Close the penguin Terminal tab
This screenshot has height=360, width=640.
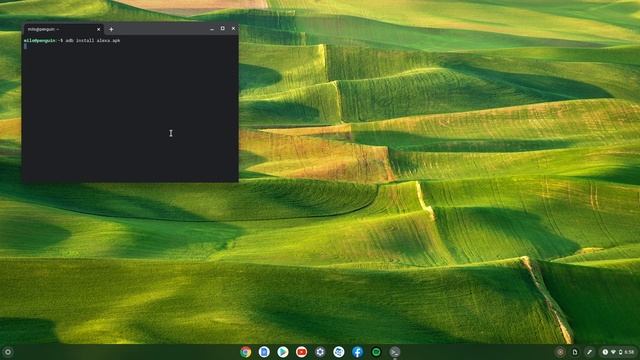pos(98,29)
